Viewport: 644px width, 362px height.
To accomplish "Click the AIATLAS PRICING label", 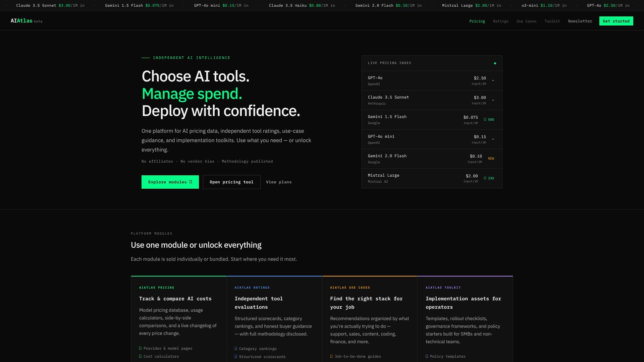I will (157, 288).
